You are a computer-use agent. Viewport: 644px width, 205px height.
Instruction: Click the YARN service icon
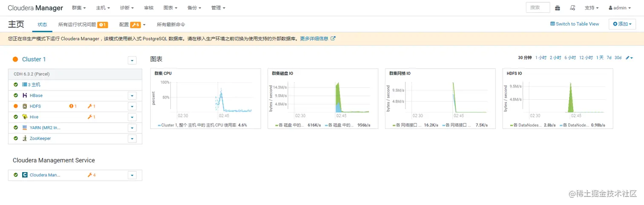click(25, 127)
